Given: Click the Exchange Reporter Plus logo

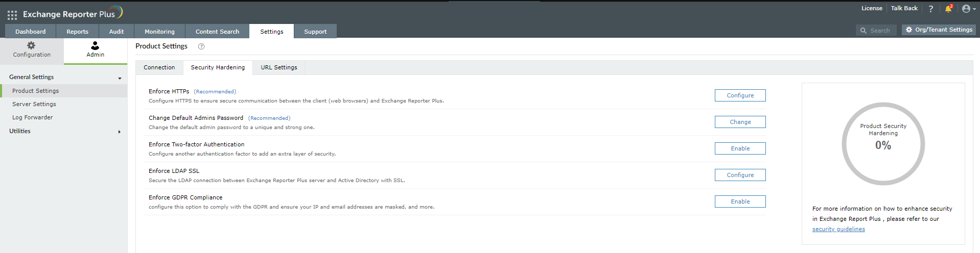Looking at the screenshot, I should click(x=73, y=13).
